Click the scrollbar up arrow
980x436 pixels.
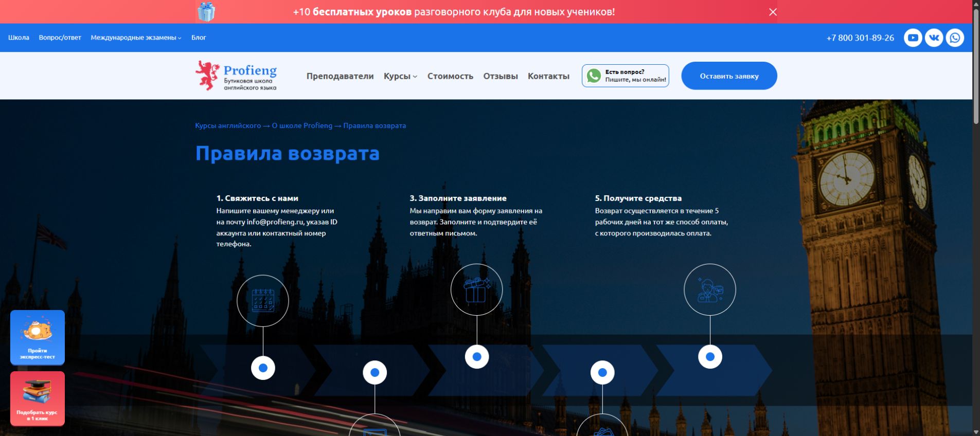pos(976,4)
